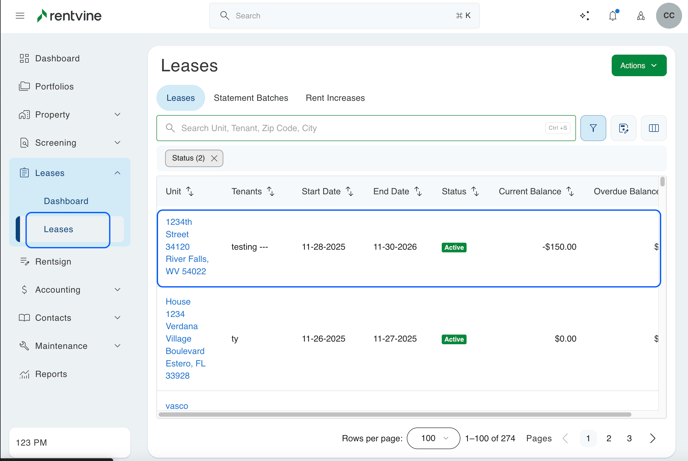Remove the Status (2) filter chip
The height and width of the screenshot is (461, 688).
(x=214, y=158)
